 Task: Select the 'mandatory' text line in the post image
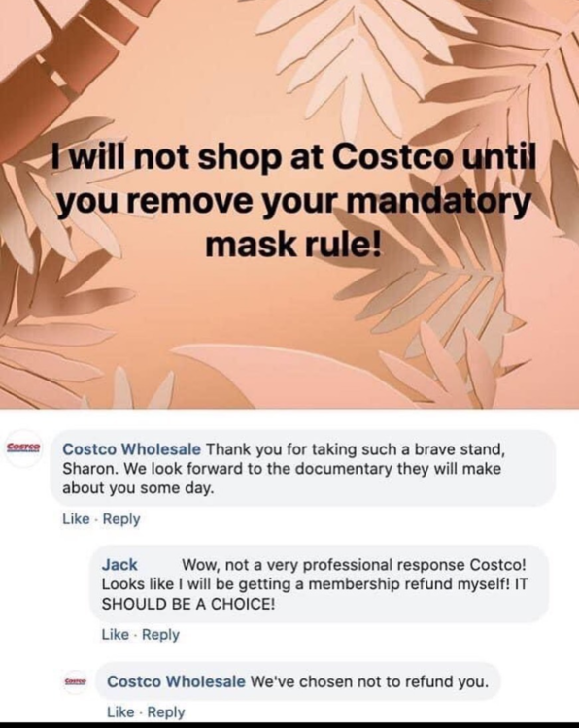tap(292, 203)
